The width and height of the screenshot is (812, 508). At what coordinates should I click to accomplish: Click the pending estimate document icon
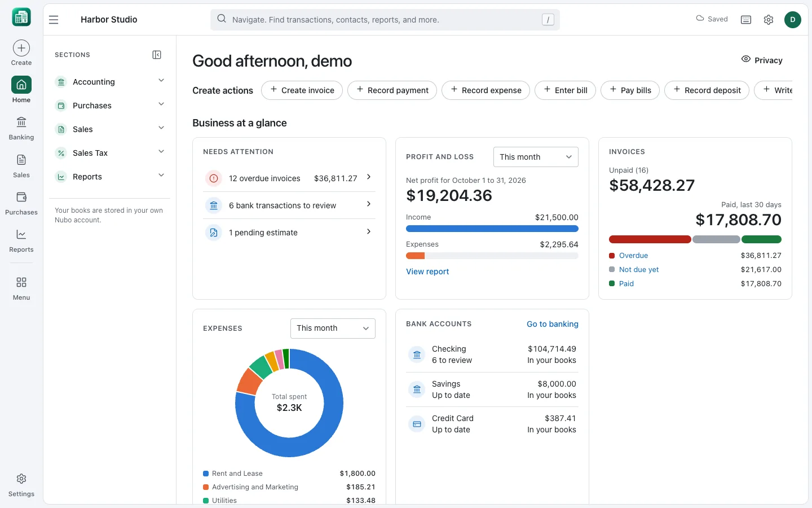coord(214,233)
